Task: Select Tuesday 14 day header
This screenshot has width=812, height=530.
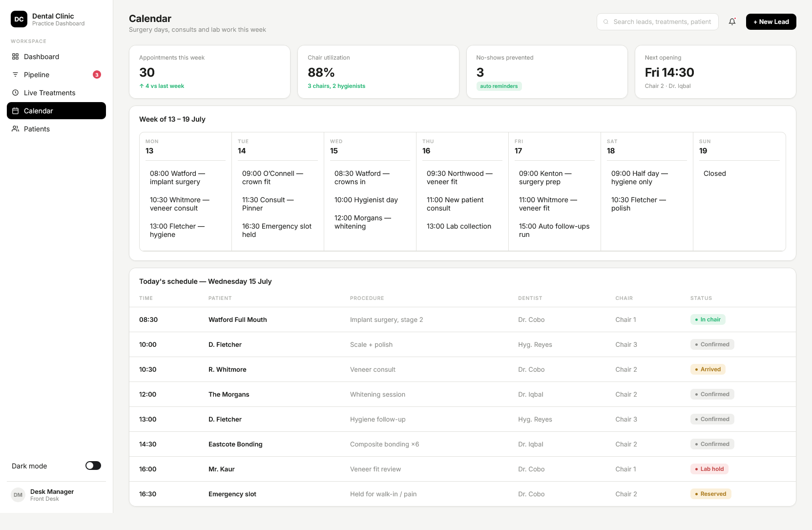Action: pos(278,147)
